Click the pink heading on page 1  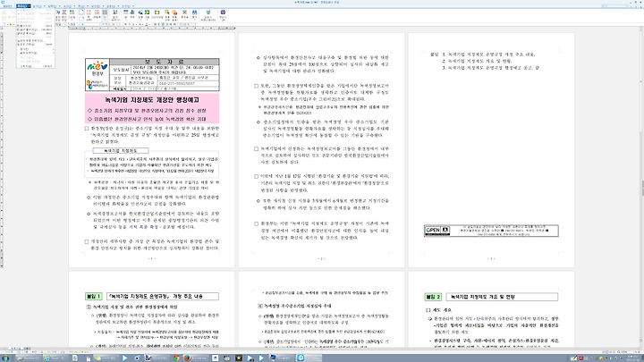click(x=152, y=100)
